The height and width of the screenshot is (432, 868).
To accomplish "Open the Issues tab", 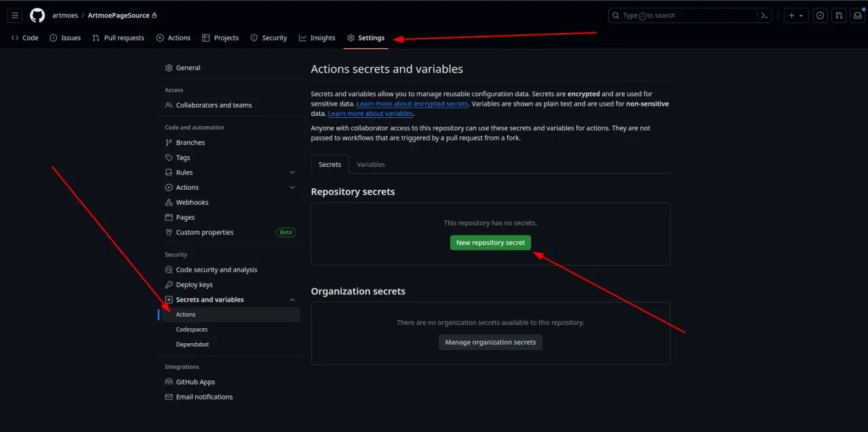I will 65,38.
